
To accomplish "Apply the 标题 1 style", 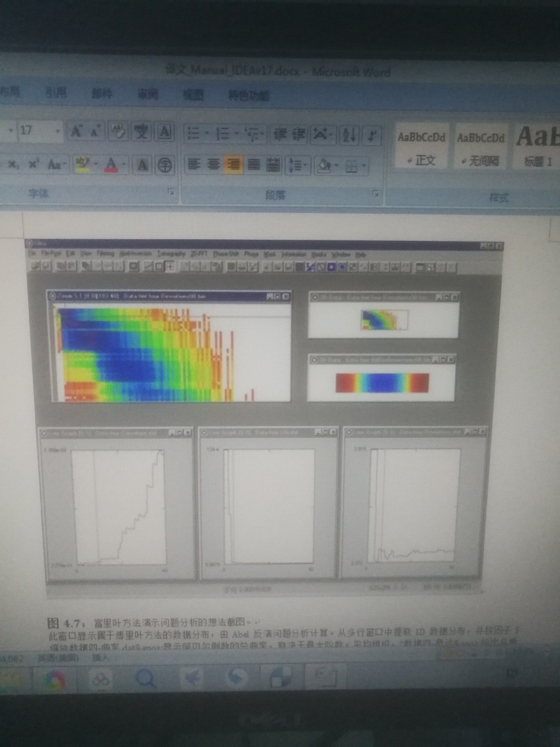I will 537,147.
